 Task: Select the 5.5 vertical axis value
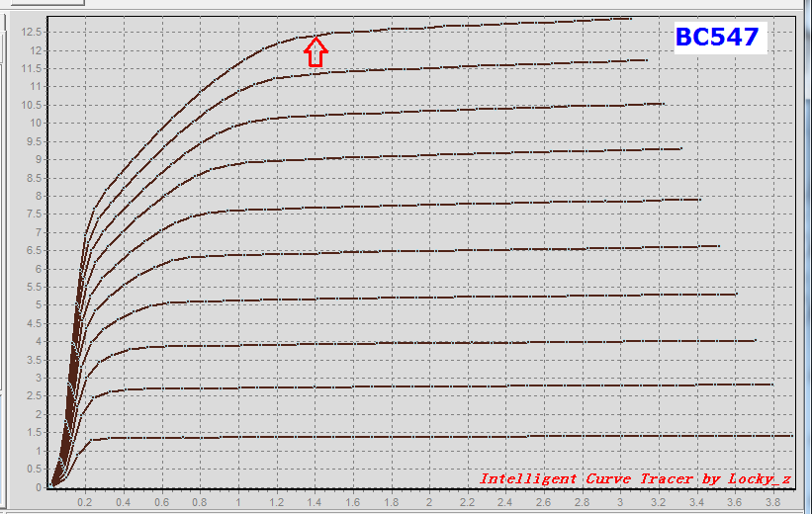click(35, 287)
